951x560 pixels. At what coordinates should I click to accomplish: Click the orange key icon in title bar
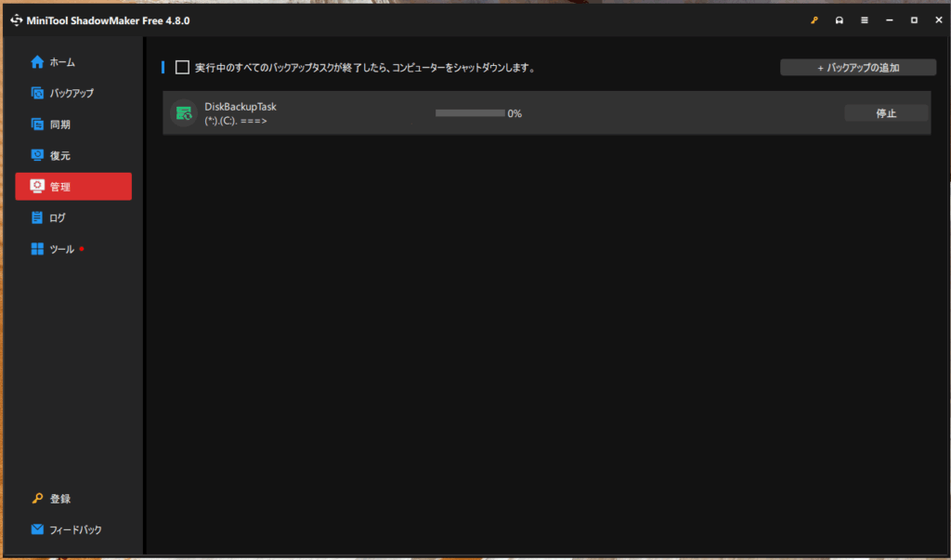click(814, 20)
